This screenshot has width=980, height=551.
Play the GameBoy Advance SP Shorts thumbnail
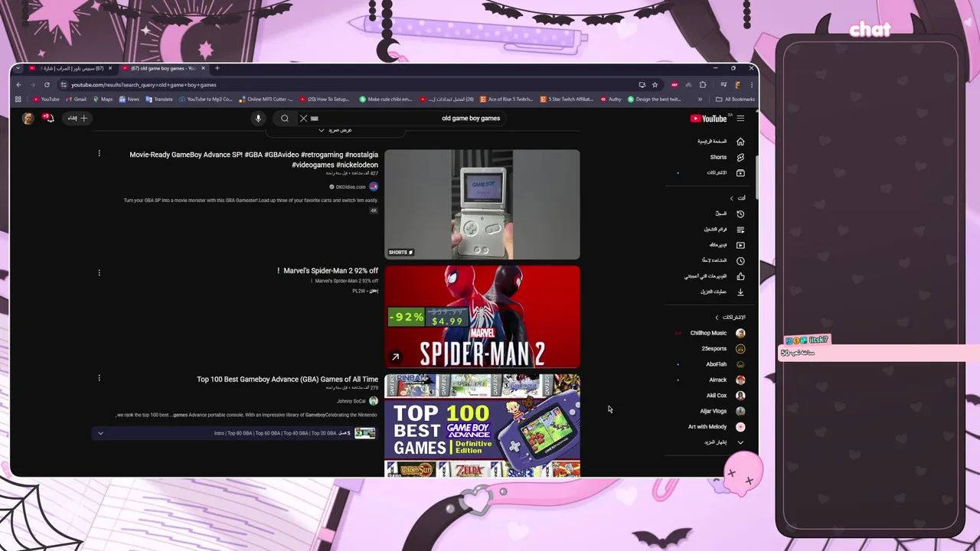coord(482,204)
